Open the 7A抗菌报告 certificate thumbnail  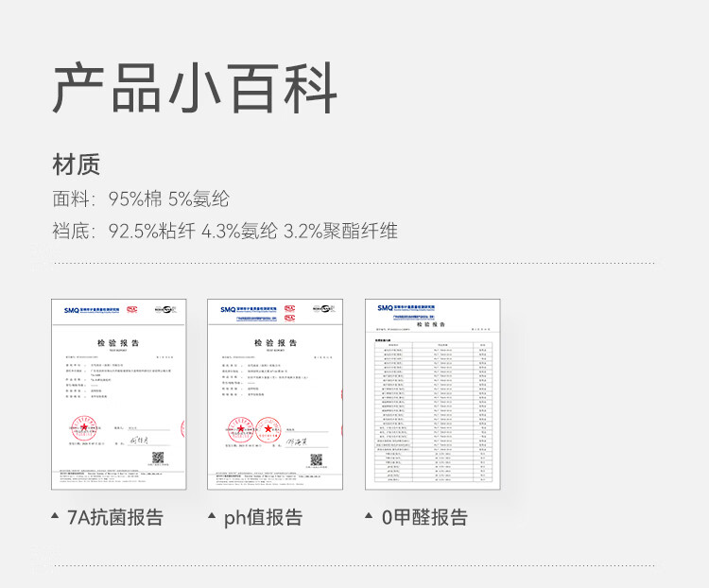click(119, 394)
